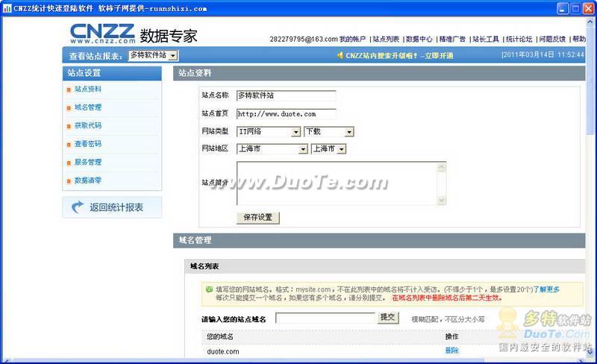597x364 pixels.
Task: Click the bullet icon beside 域名管理
Action: click(x=69, y=107)
